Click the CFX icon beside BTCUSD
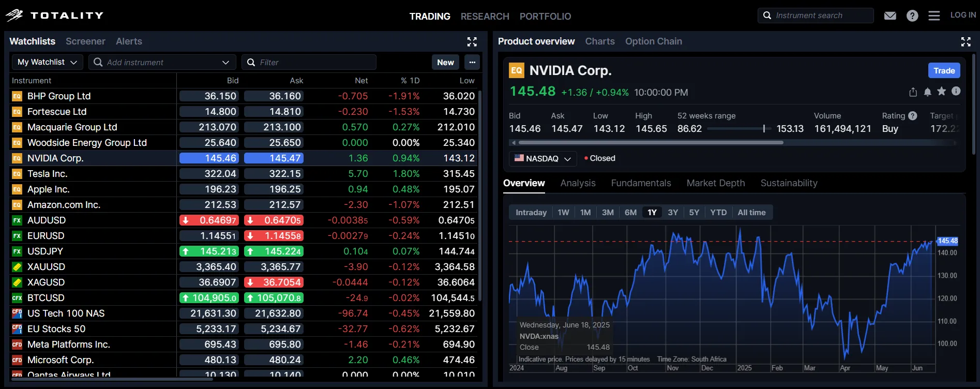The height and width of the screenshot is (389, 980). [x=17, y=298]
